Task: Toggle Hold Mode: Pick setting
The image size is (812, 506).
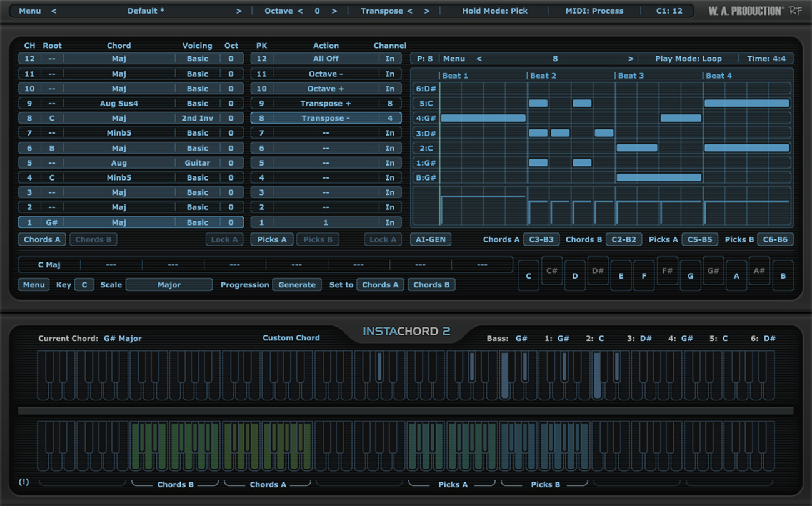Action: pyautogui.click(x=494, y=11)
